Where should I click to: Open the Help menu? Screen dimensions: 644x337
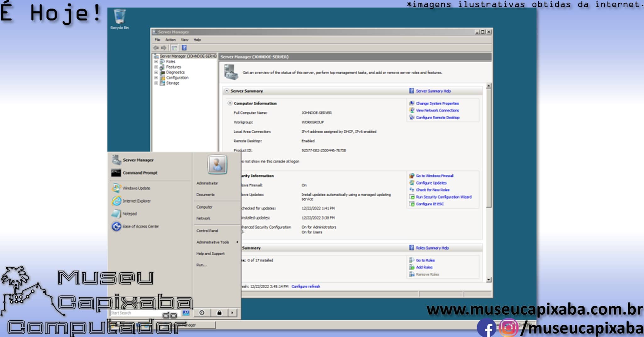point(197,40)
